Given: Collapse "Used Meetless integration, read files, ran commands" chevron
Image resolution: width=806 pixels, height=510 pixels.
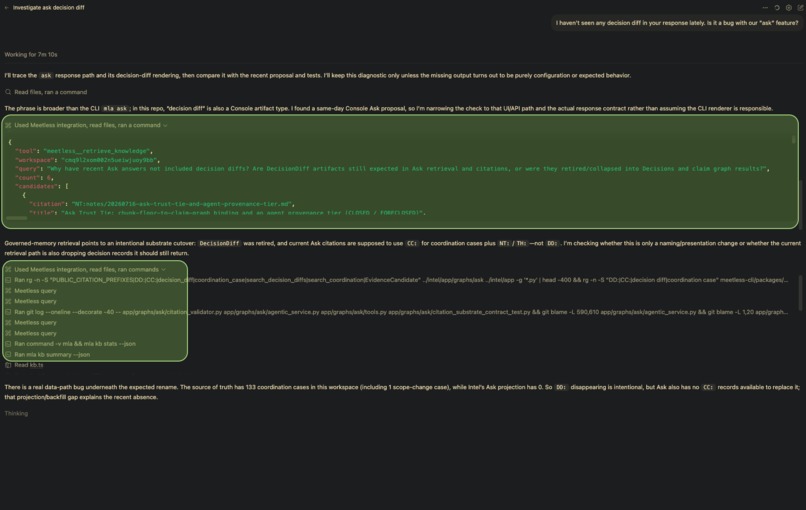Looking at the screenshot, I should (163, 269).
